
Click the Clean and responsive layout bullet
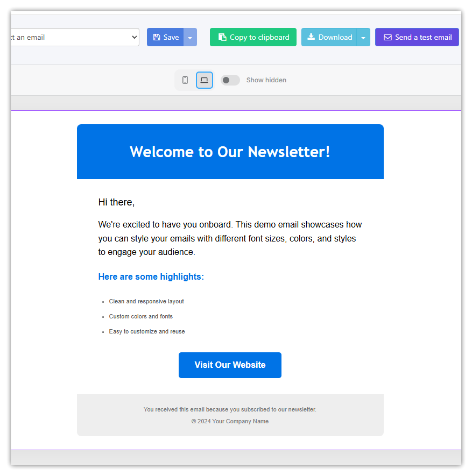(146, 302)
